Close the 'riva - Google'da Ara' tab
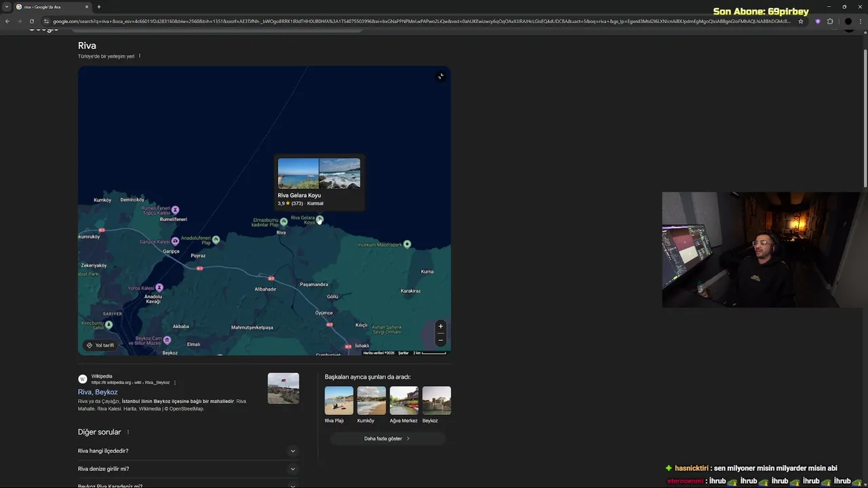 click(87, 7)
